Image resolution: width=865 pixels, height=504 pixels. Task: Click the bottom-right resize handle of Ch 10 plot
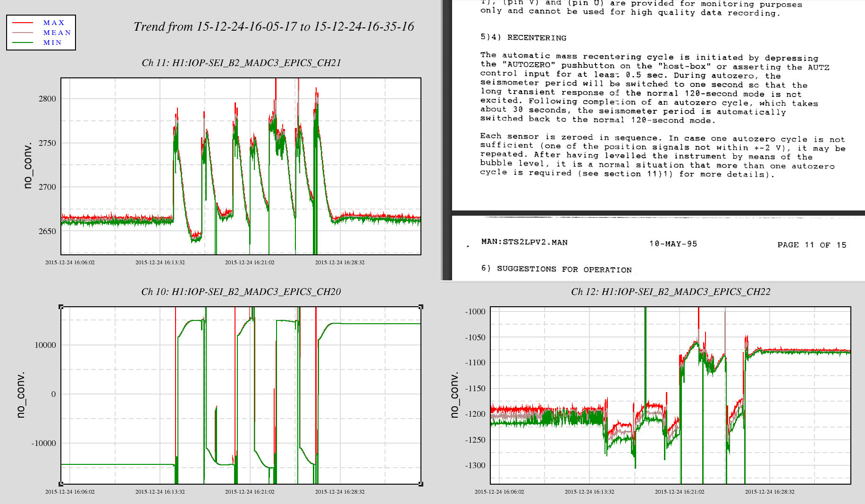(x=420, y=484)
